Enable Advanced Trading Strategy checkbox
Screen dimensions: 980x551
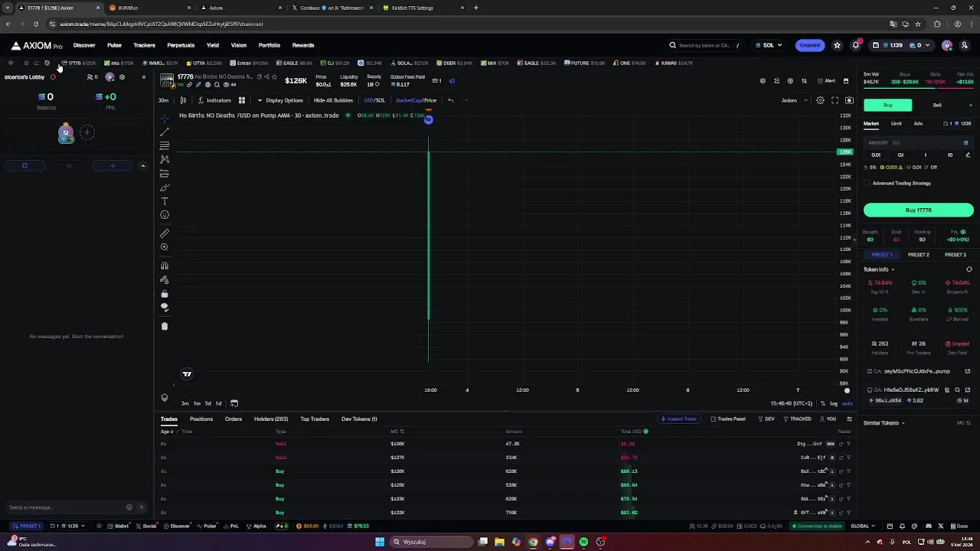coord(867,183)
